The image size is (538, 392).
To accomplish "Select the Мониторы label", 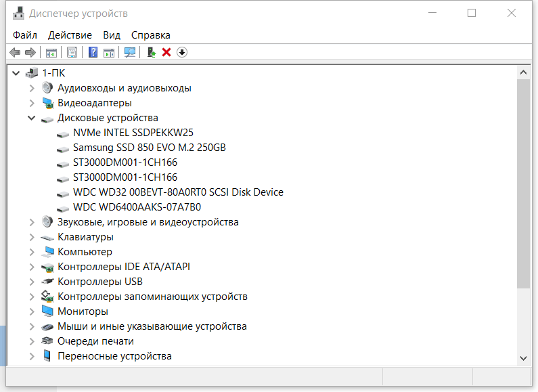I will [83, 311].
